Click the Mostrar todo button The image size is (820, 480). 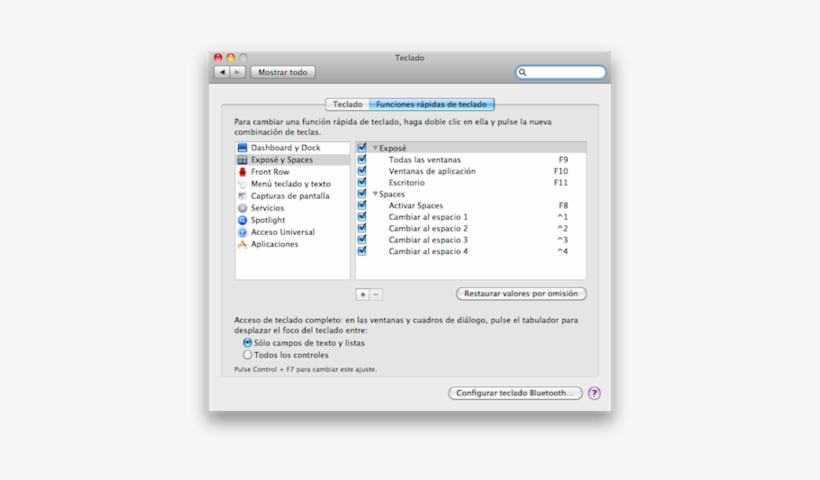click(283, 72)
